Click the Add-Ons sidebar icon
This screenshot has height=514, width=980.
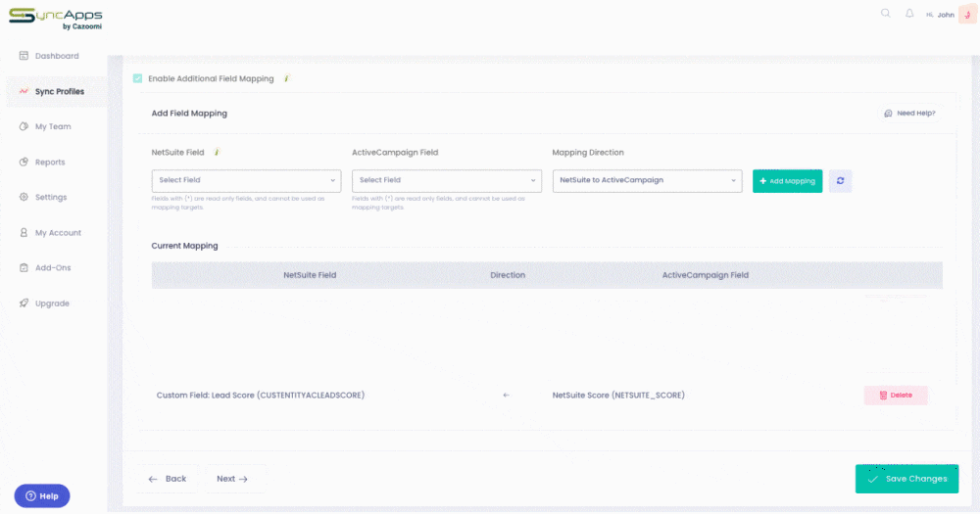(x=24, y=267)
